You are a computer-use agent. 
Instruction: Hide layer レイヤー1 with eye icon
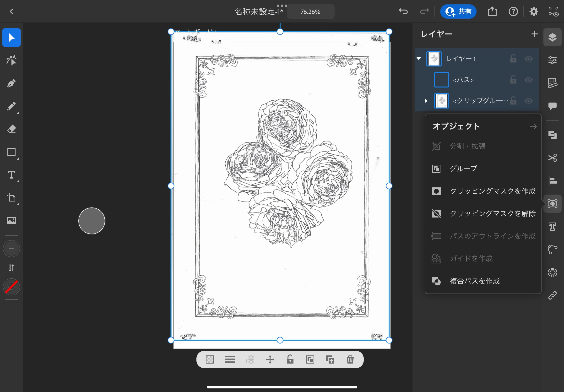coord(528,59)
